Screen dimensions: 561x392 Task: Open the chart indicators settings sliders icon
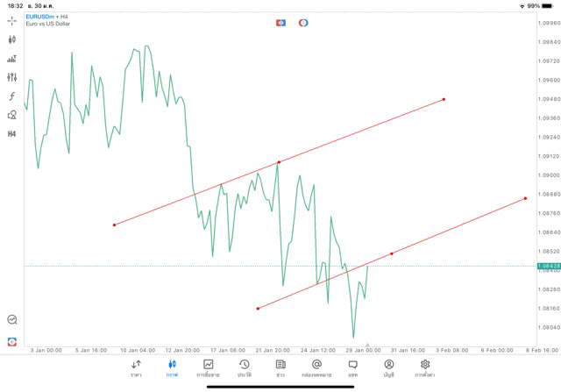point(11,77)
